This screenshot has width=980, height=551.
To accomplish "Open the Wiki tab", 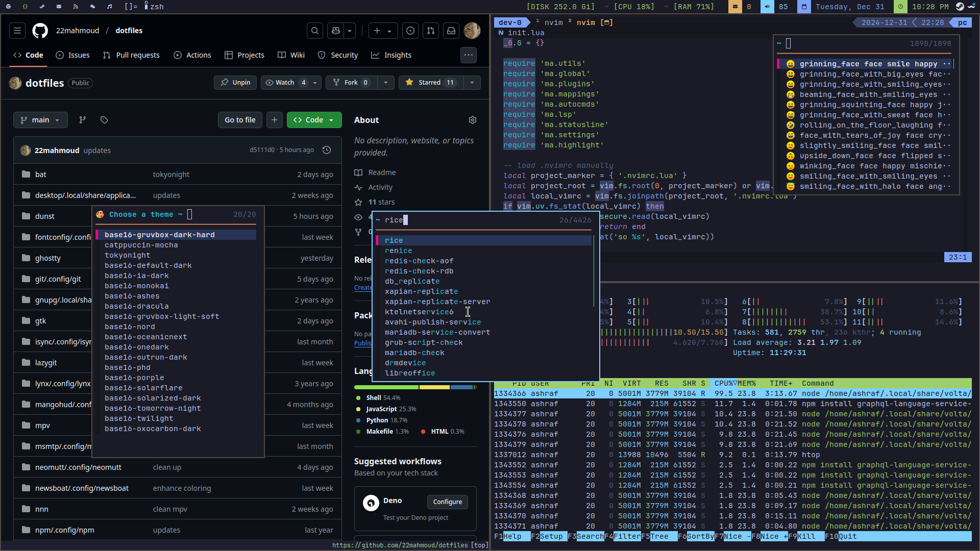I will click(x=291, y=55).
